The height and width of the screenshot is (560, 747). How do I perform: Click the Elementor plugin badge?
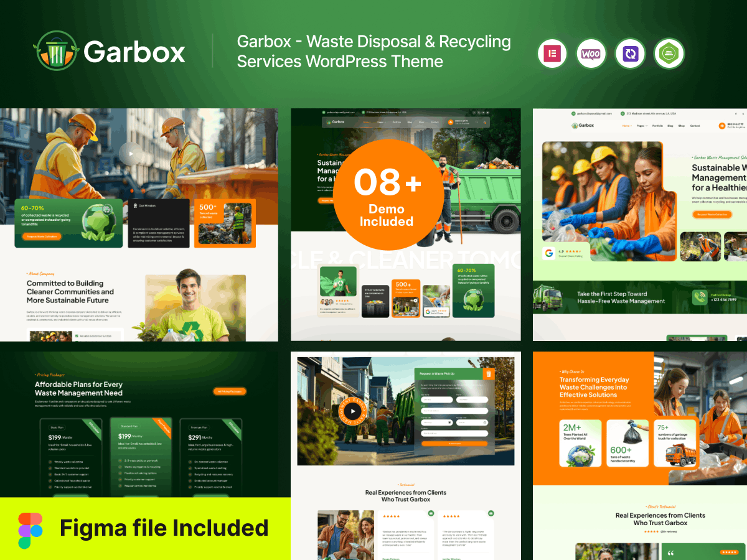point(553,54)
